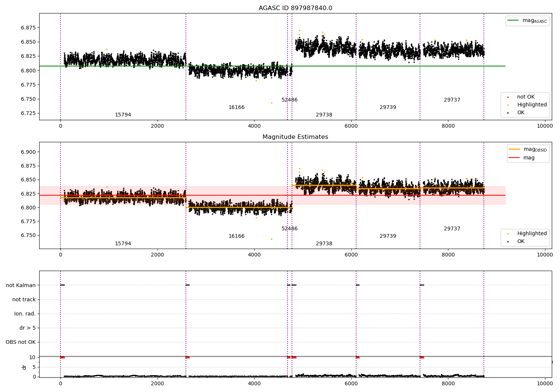This screenshot has height=392, width=560.
Task: Click the mag AGASC legend label in top plot
Action: (535, 21)
